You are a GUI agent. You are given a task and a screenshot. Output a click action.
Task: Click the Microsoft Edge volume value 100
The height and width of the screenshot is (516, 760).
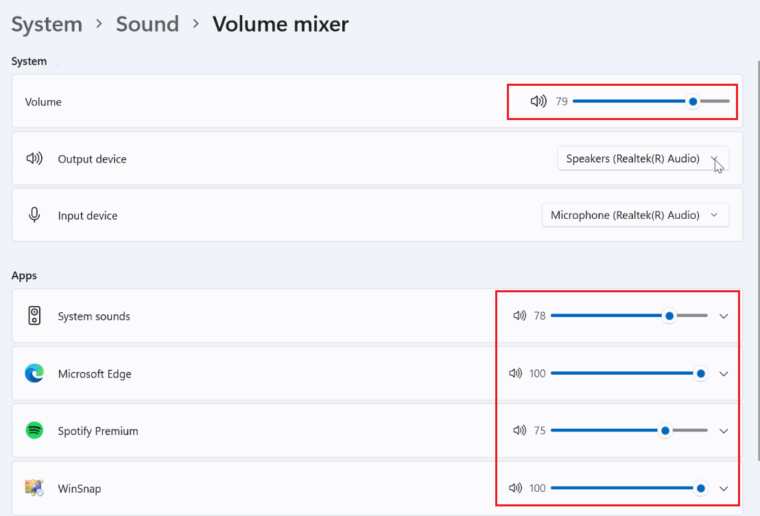click(538, 373)
